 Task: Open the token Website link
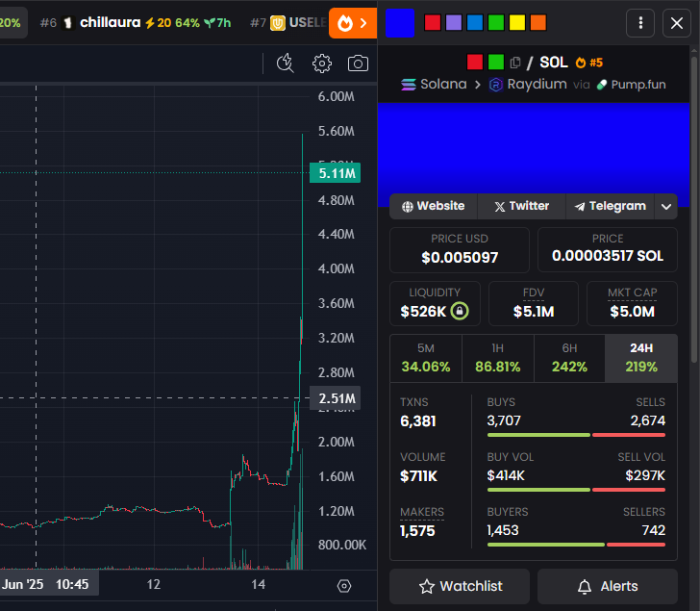click(433, 206)
